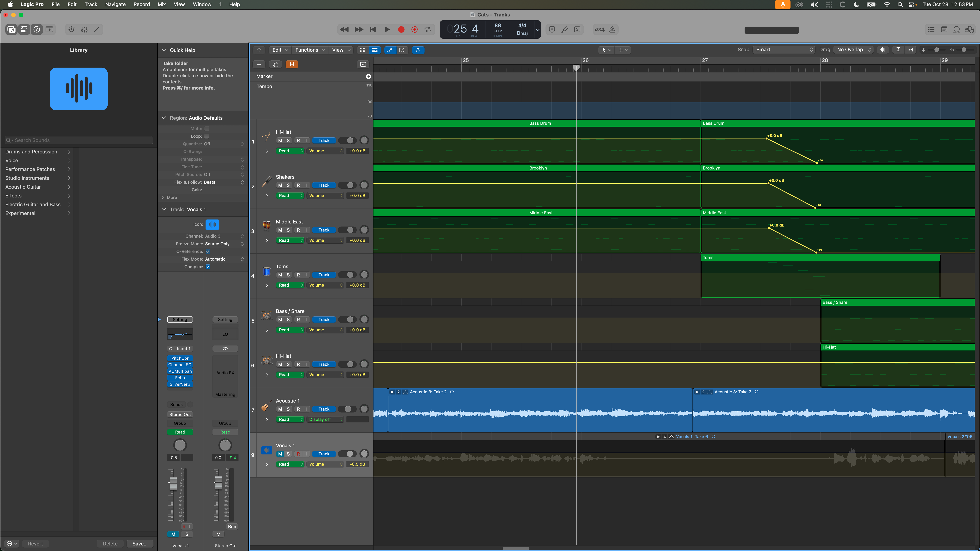Open the Mix menu
The width and height of the screenshot is (980, 551).
pos(161,4)
